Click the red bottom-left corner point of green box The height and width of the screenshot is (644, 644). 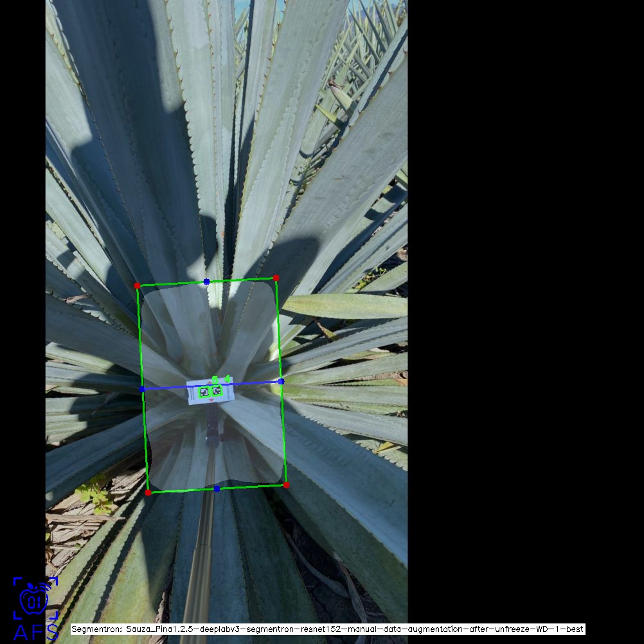148,492
